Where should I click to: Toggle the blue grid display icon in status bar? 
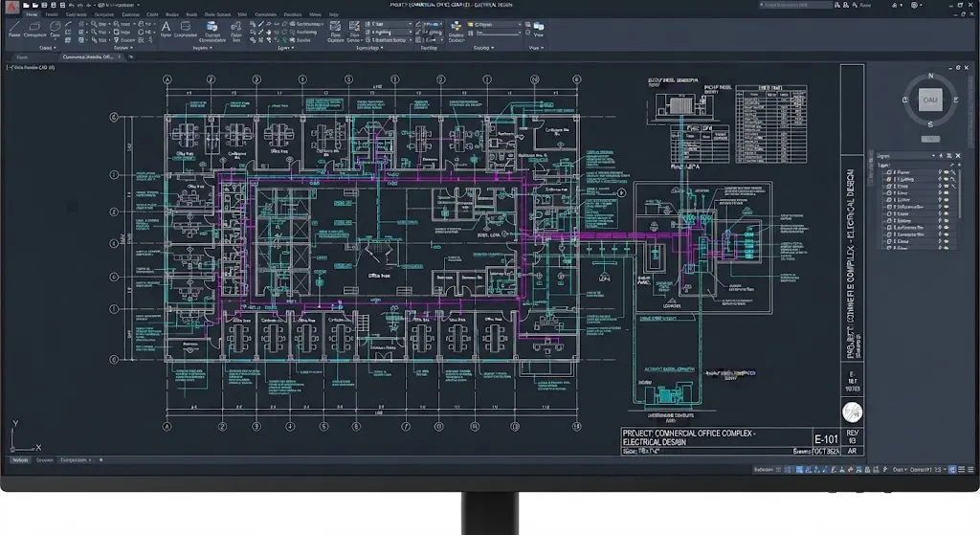point(799,469)
